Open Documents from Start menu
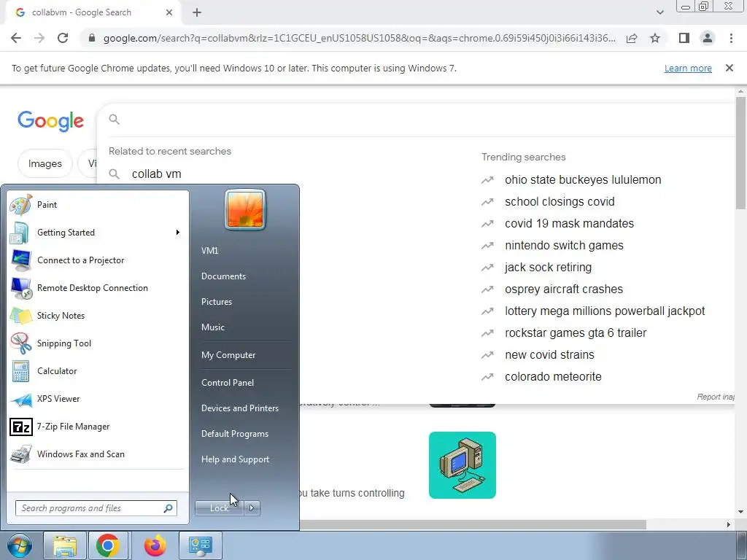 223,276
